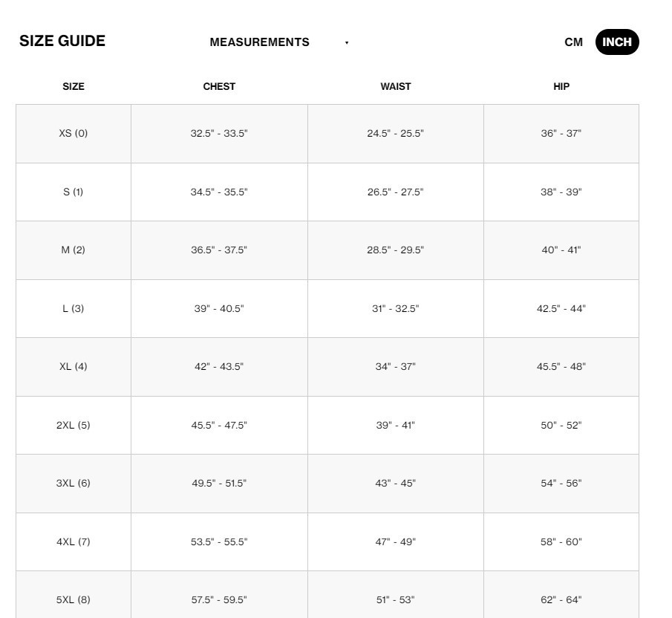Click the 34" - 37" waist measurement

pos(395,367)
